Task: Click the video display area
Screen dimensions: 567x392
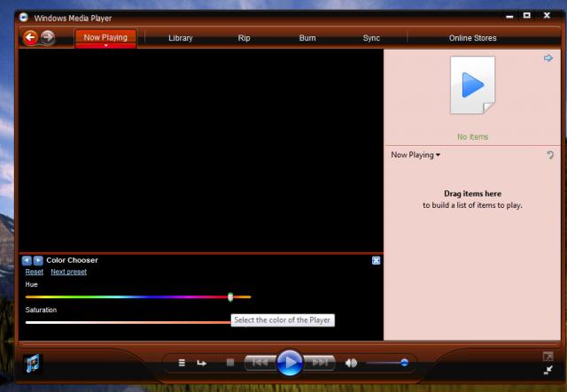Action: pos(201,150)
